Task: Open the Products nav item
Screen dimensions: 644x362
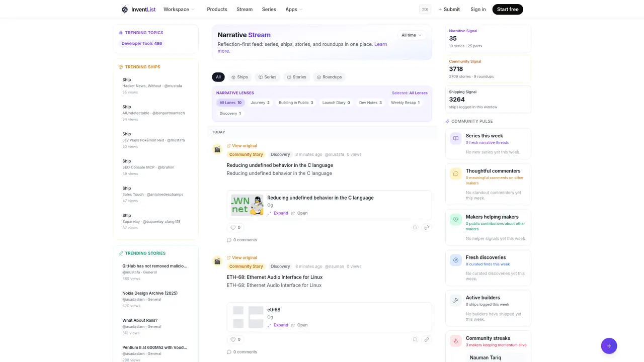Action: (x=217, y=9)
